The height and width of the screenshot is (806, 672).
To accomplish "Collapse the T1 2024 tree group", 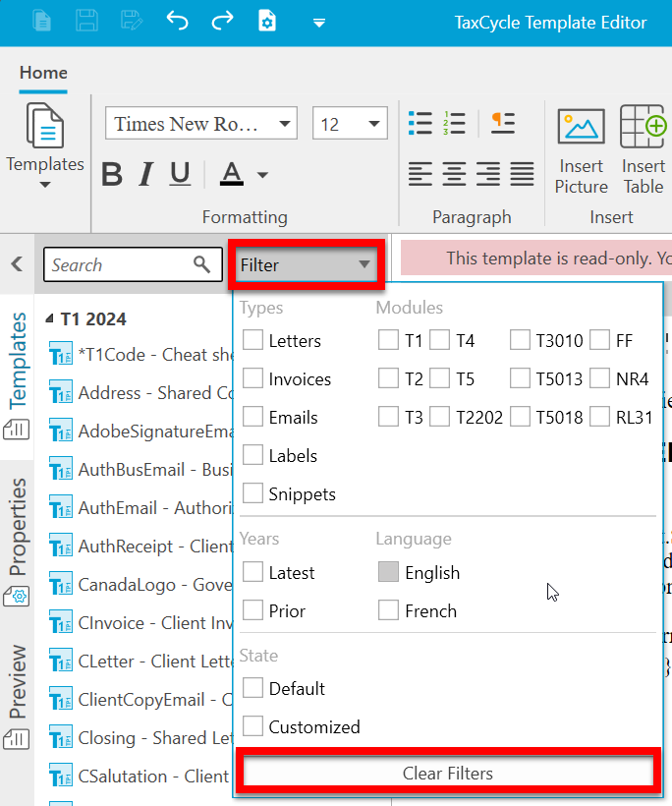I will 50,318.
